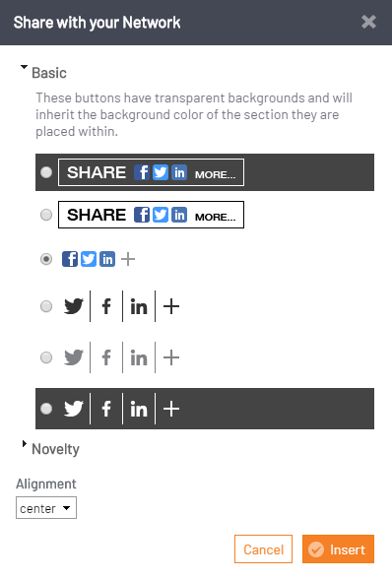
Task: Click the white LinkedIn icon on dark bar
Action: pos(139,409)
